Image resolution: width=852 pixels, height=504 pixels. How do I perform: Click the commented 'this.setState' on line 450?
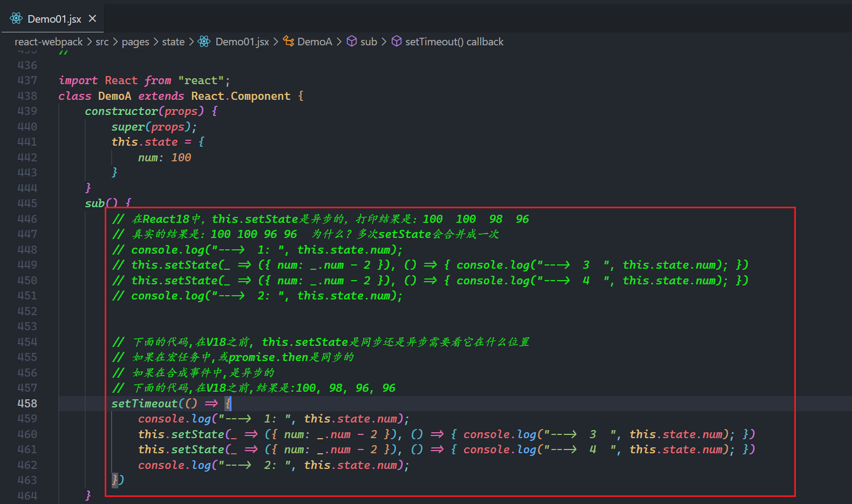(174, 281)
